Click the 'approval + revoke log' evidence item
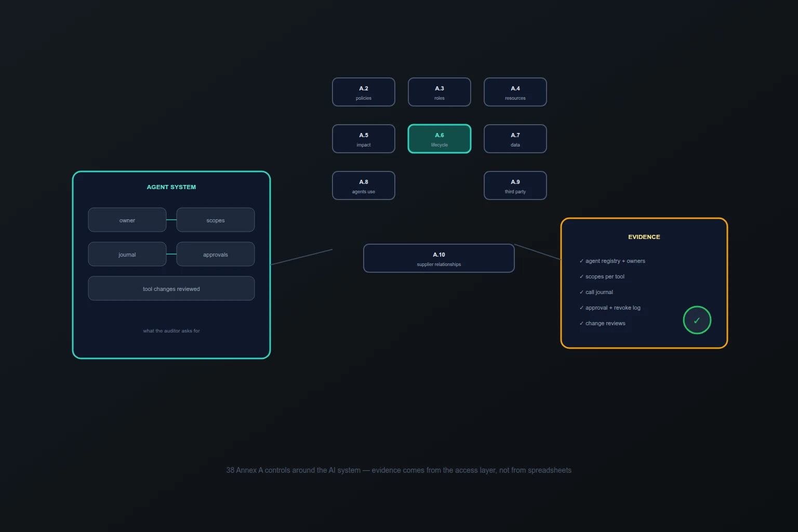798x532 pixels. [610, 308]
